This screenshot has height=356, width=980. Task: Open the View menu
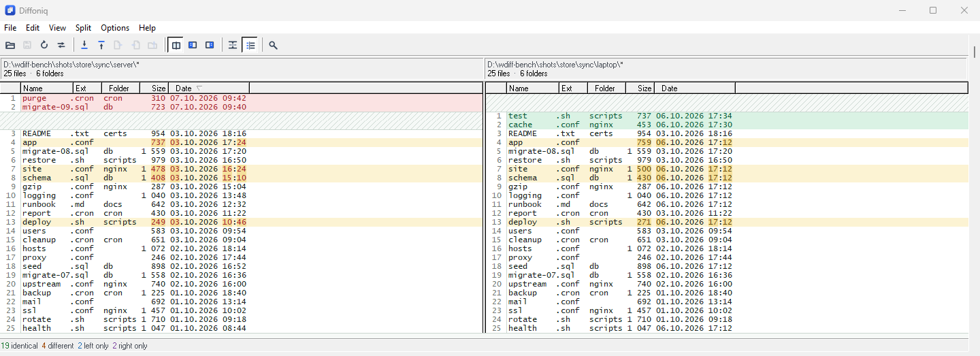coord(58,28)
